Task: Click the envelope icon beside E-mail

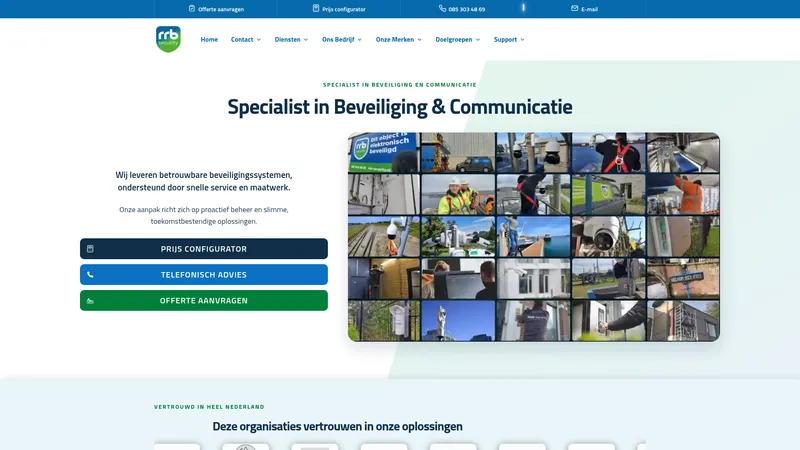Action: pyautogui.click(x=574, y=8)
